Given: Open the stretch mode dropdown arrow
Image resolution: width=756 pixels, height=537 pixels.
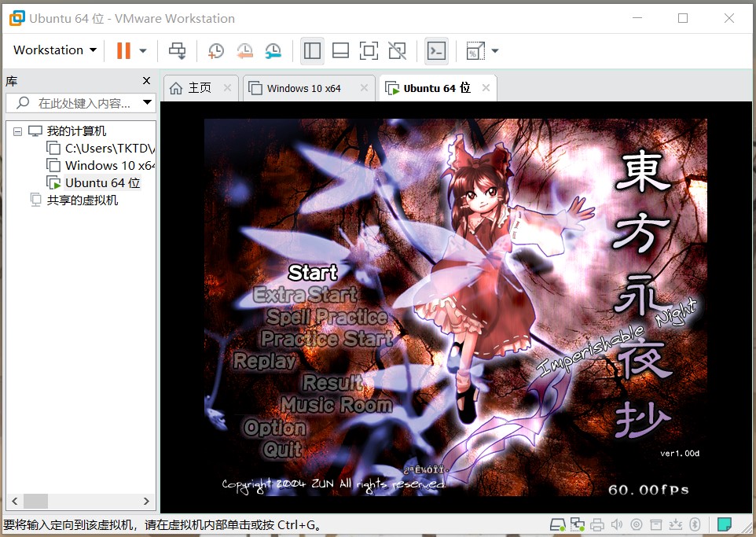Looking at the screenshot, I should (x=494, y=50).
